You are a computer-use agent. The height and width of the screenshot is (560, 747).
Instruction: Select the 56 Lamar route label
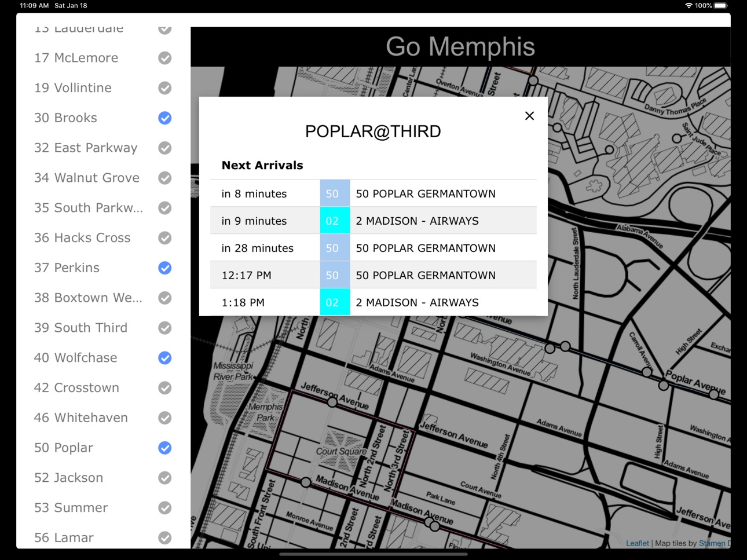click(64, 538)
